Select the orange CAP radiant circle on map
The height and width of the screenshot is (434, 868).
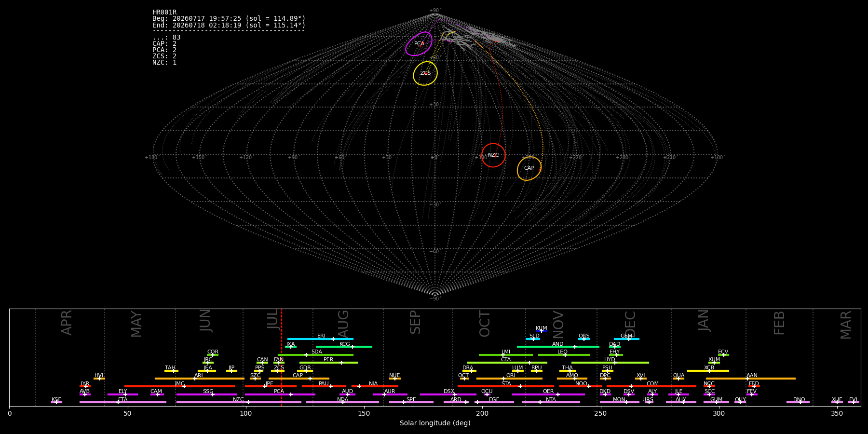pos(529,168)
